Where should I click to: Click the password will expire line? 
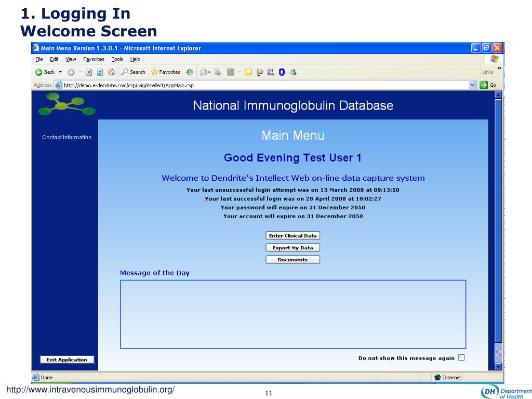click(293, 208)
